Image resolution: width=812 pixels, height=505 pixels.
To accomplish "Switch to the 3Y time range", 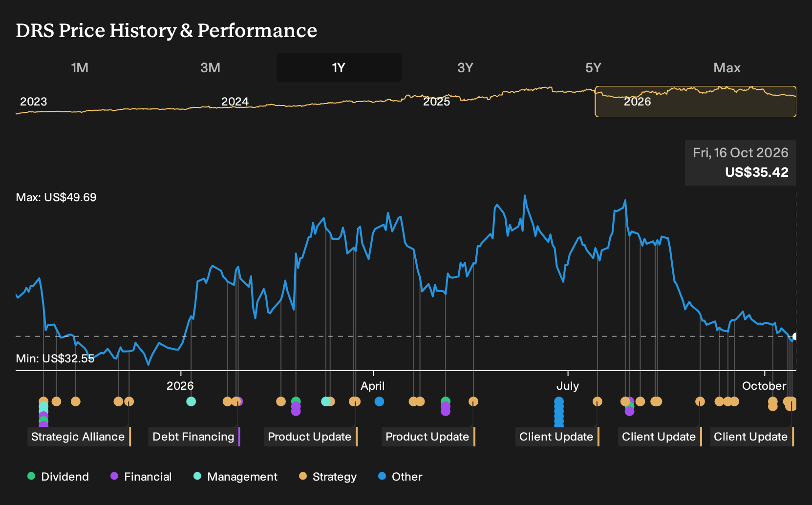I will coord(465,67).
